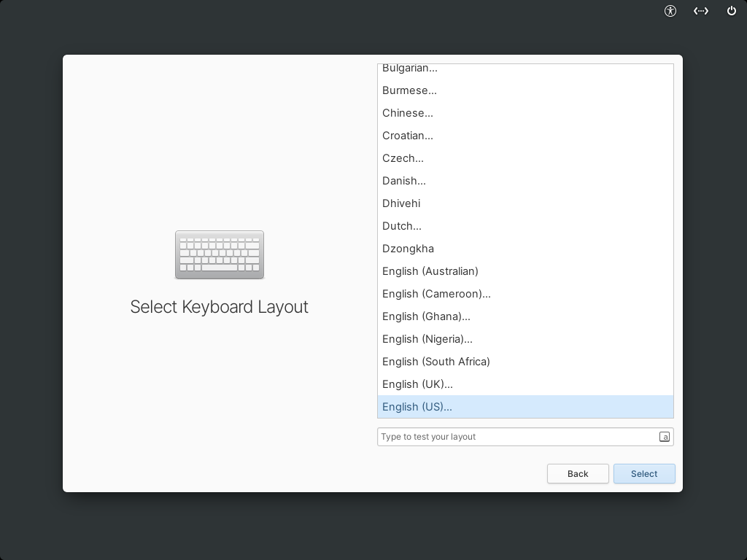Open the network connection indicator icon
Viewport: 747px width, 560px height.
tap(701, 11)
